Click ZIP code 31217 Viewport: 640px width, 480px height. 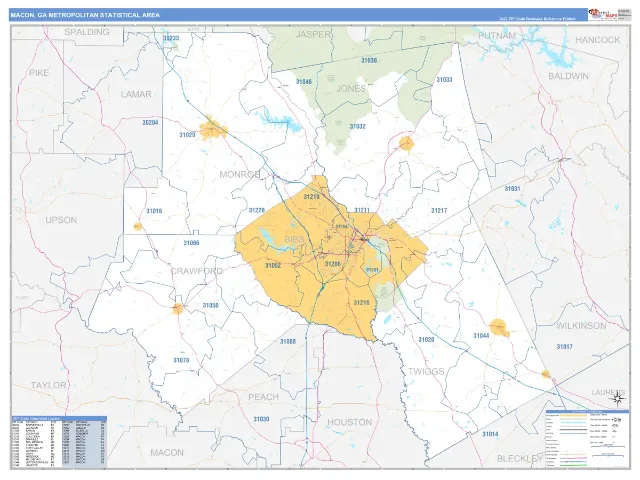coord(439,211)
